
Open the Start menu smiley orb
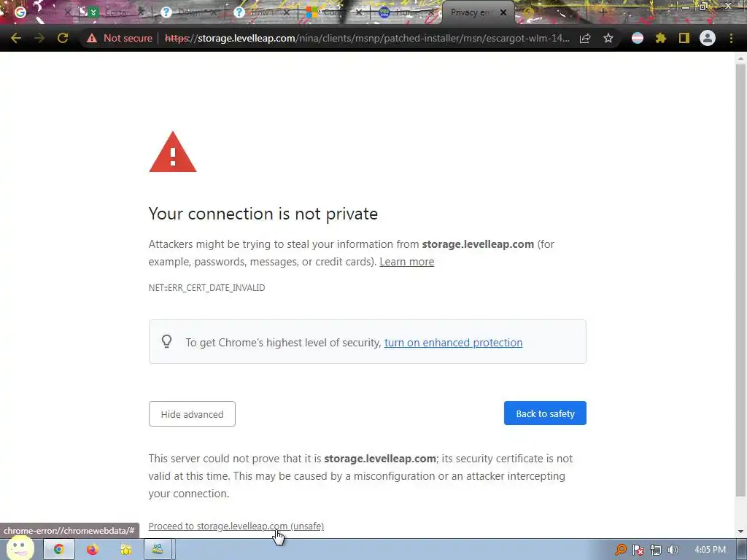(x=20, y=548)
